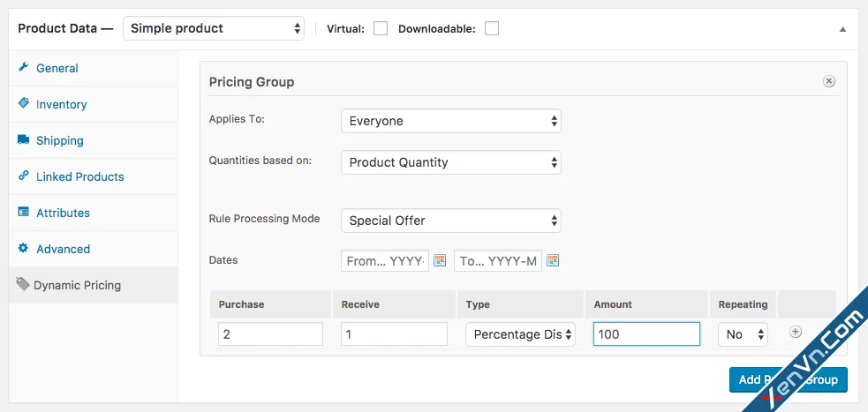Click the Applies To label
The width and height of the screenshot is (868, 412).
tap(237, 119)
